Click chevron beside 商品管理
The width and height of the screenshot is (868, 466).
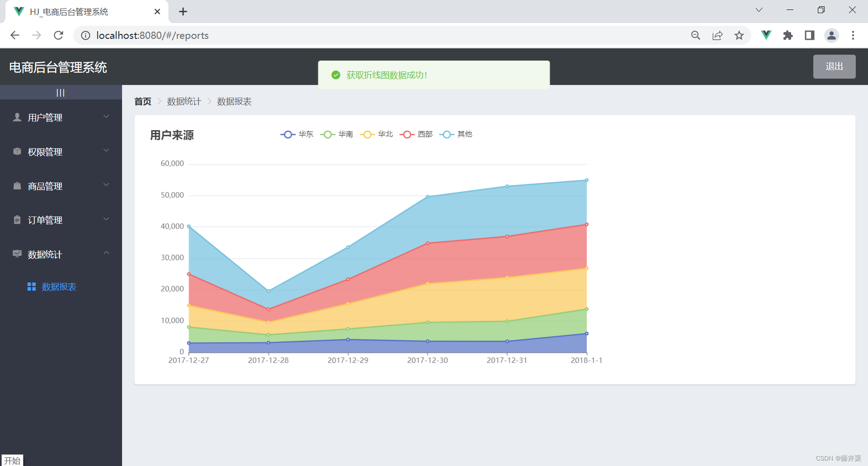[x=106, y=185]
